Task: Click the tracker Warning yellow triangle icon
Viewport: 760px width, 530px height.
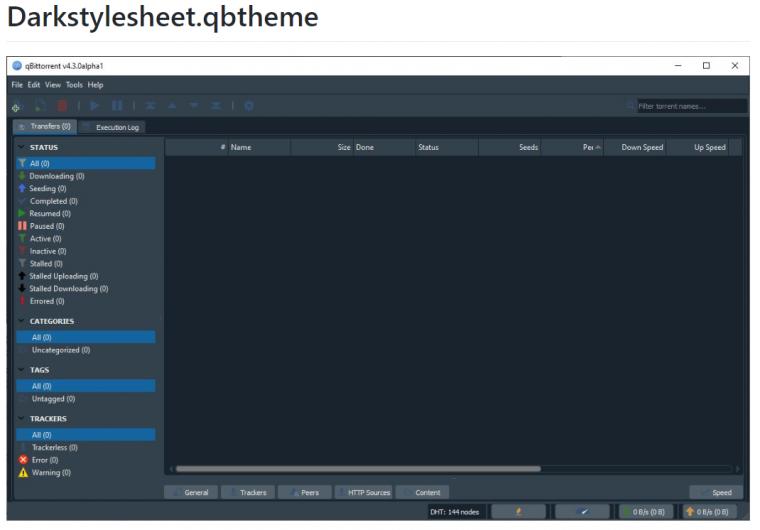Action: click(x=23, y=472)
